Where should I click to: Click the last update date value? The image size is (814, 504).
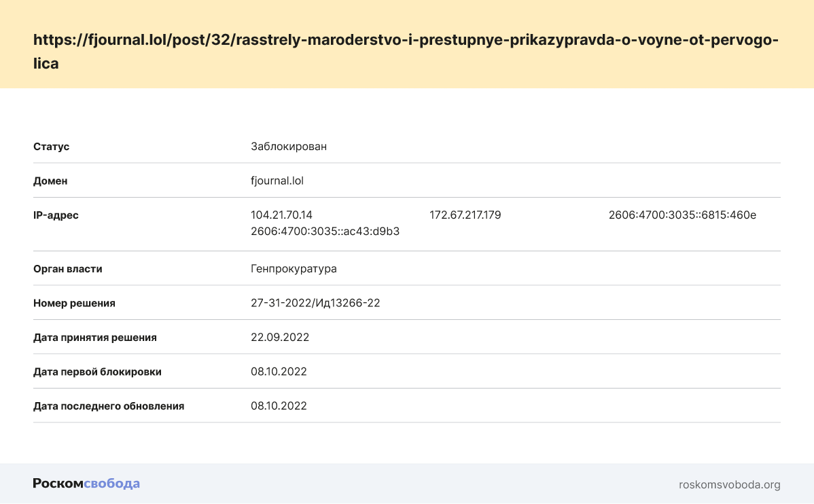[279, 406]
